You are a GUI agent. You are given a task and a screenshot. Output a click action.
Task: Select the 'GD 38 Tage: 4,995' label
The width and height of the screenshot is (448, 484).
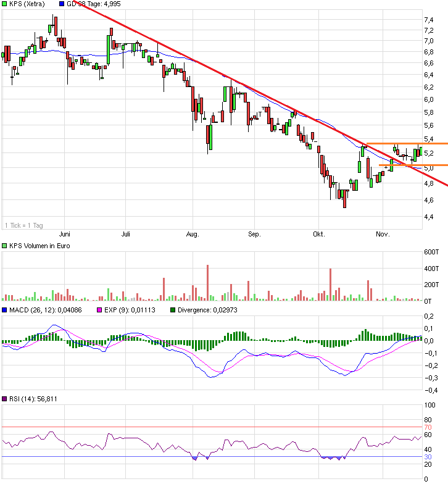tap(94, 4)
